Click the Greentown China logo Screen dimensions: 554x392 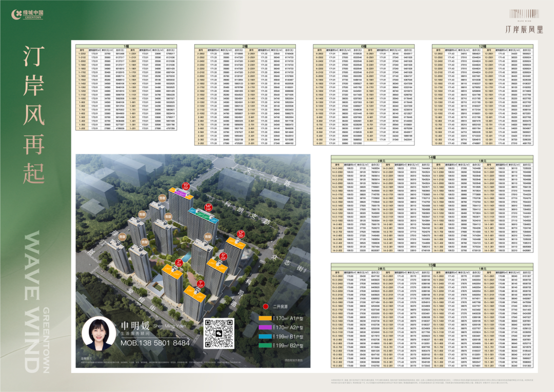click(28, 14)
